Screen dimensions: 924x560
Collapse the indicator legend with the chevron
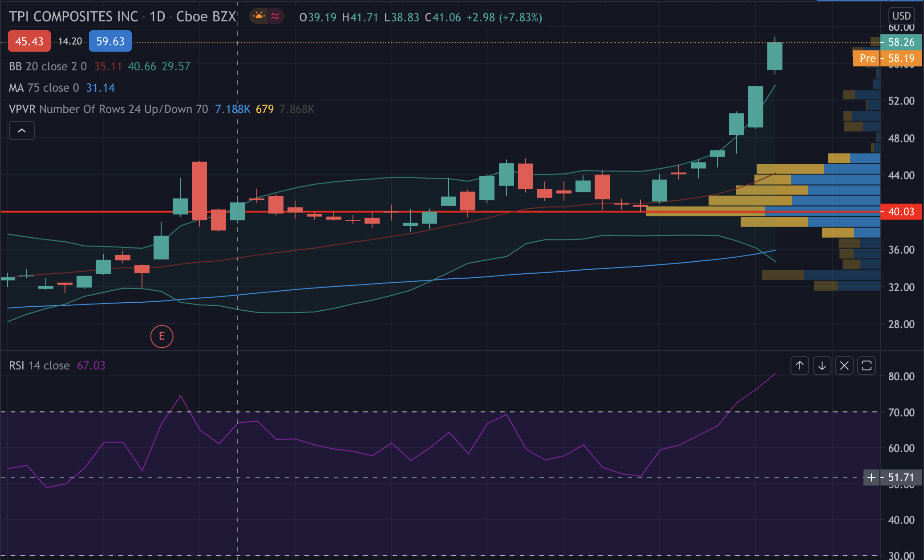point(22,130)
